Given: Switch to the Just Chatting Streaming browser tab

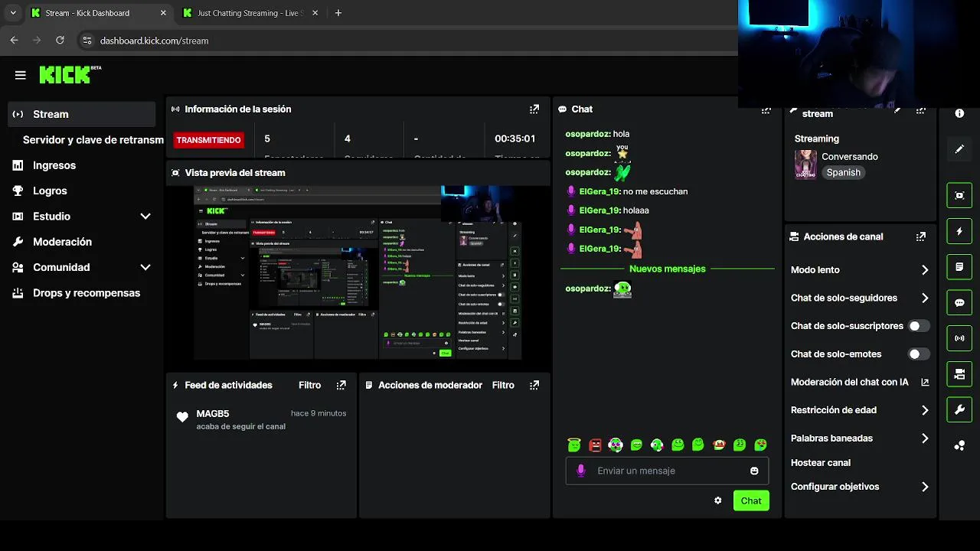Looking at the screenshot, I should pyautogui.click(x=250, y=13).
